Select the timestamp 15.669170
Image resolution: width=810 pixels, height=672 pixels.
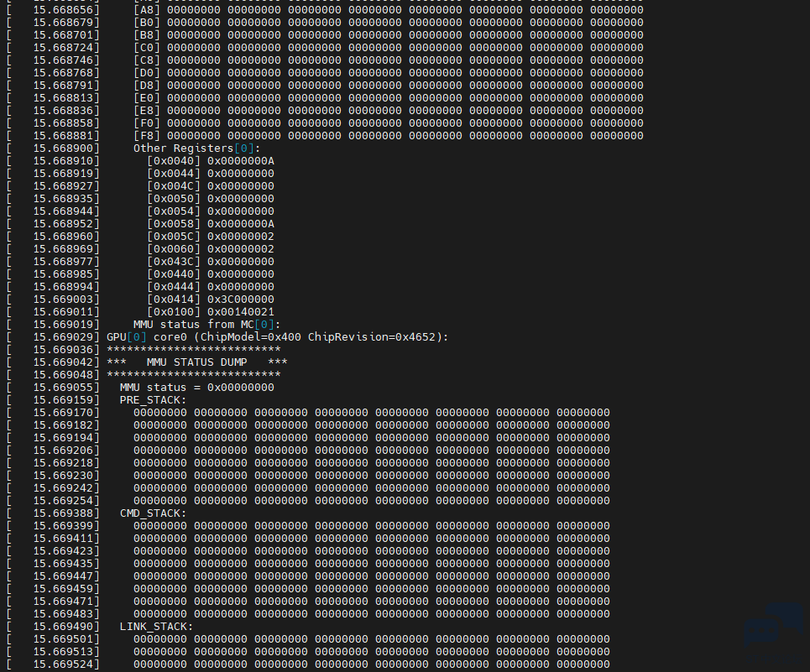(x=63, y=413)
